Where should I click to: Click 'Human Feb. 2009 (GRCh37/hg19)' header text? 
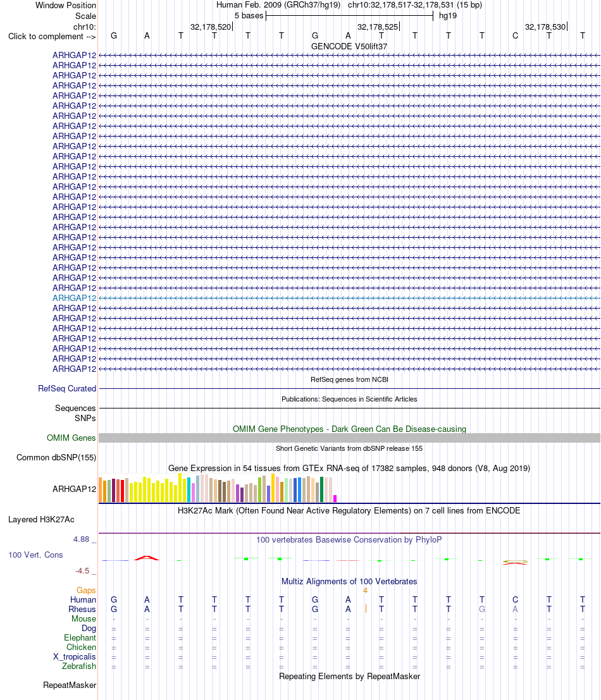pos(278,5)
